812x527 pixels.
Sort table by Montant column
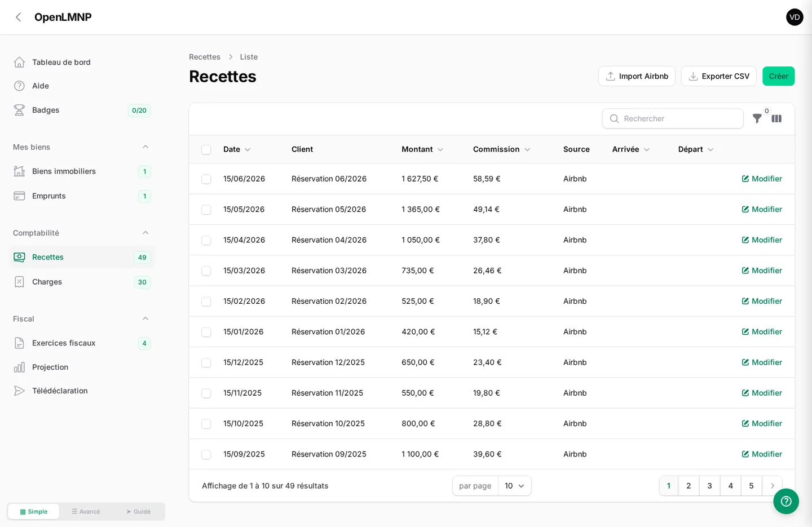coord(422,149)
